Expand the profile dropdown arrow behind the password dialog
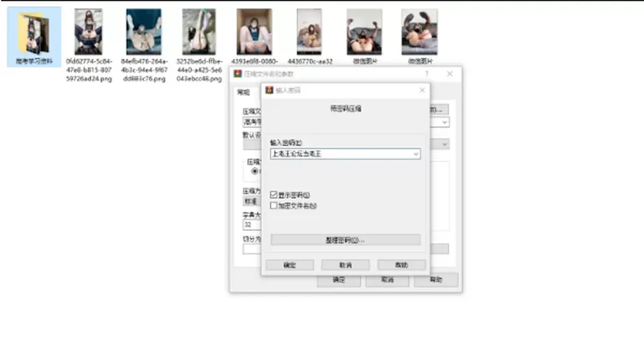Image resolution: width=644 pixels, height=355 pixels. 444,144
